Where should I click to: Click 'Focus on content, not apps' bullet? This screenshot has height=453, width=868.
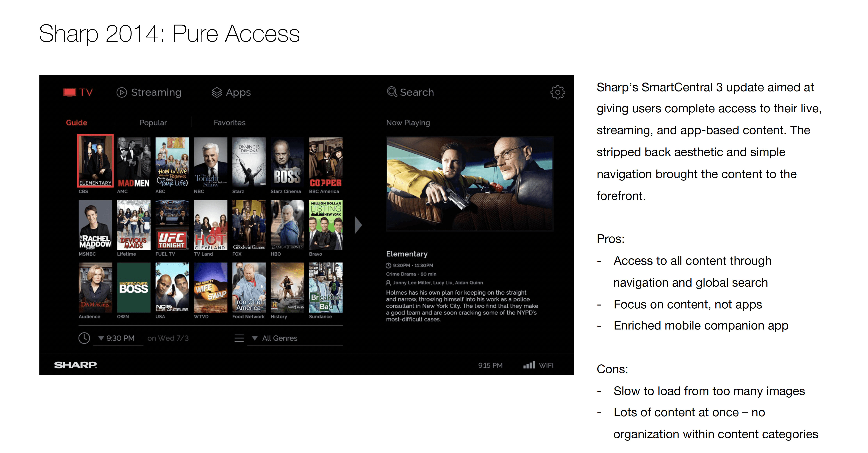tap(688, 305)
